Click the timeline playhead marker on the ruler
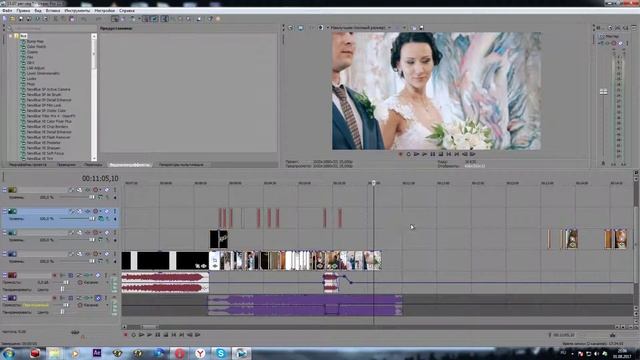 373,183
